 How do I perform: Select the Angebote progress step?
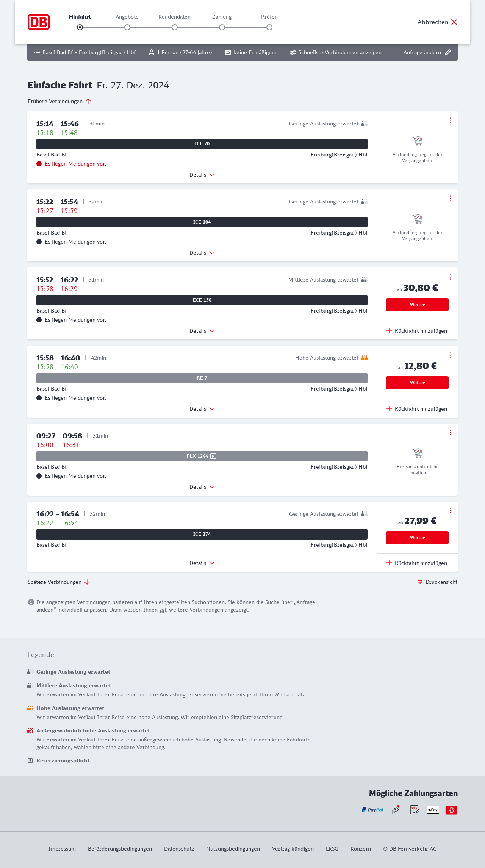pyautogui.click(x=127, y=27)
